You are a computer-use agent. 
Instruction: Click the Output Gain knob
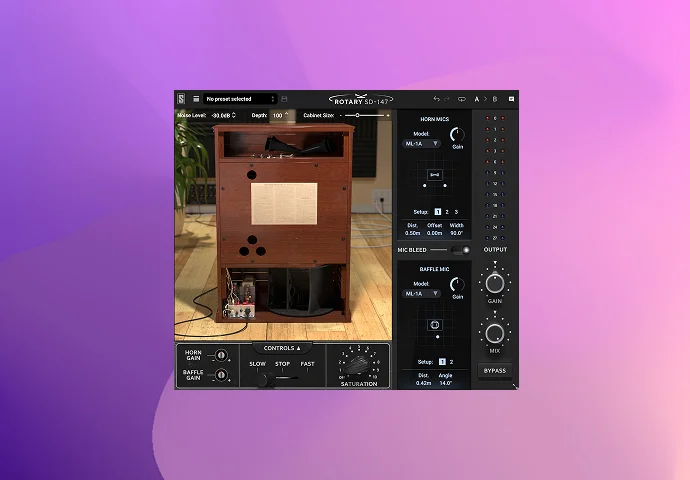point(495,283)
